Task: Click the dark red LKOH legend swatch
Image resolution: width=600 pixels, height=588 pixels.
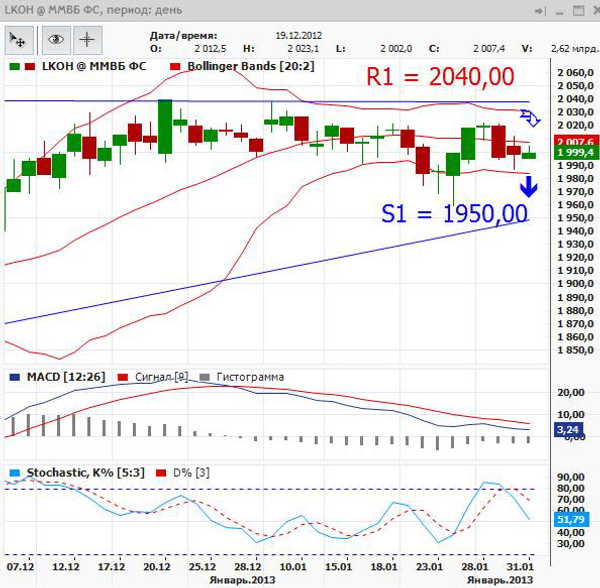Action: coord(29,67)
